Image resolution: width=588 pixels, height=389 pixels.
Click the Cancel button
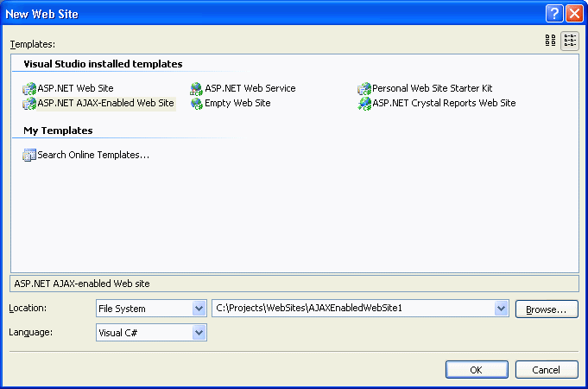[x=547, y=370]
